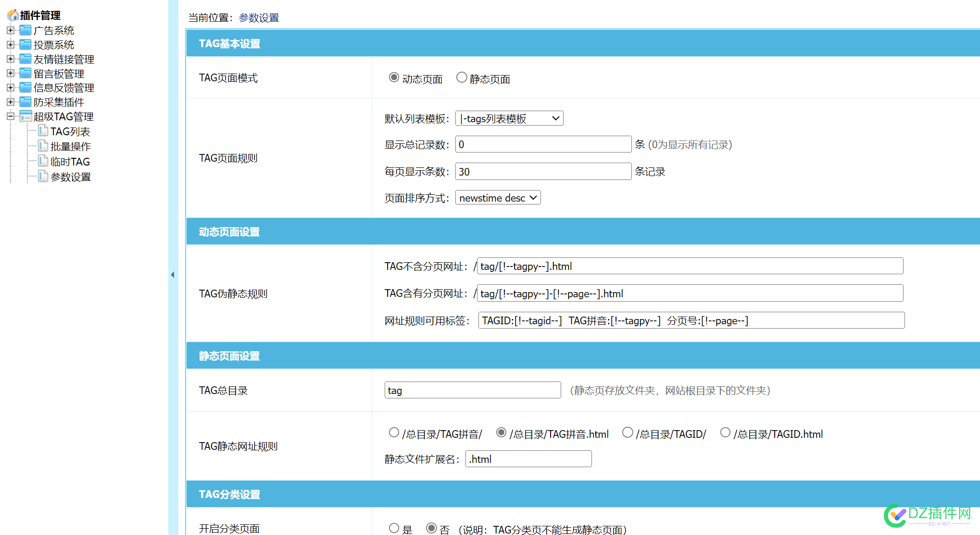Select 留言板管理 in the plugin tree
Viewport: 980px width, 535px height.
[59, 74]
